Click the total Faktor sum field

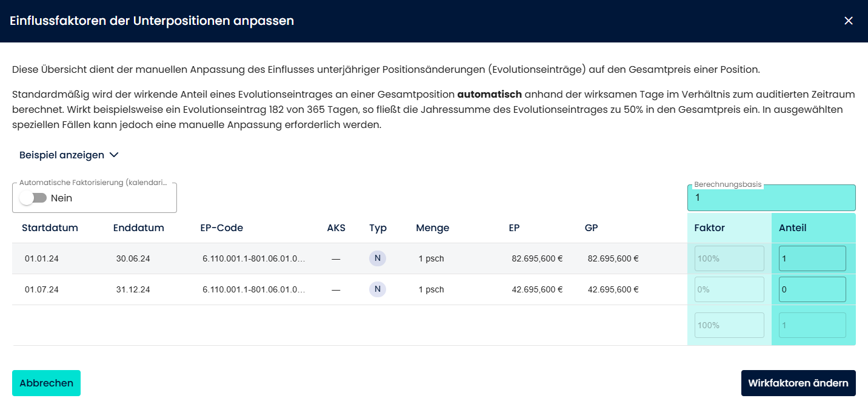click(729, 325)
